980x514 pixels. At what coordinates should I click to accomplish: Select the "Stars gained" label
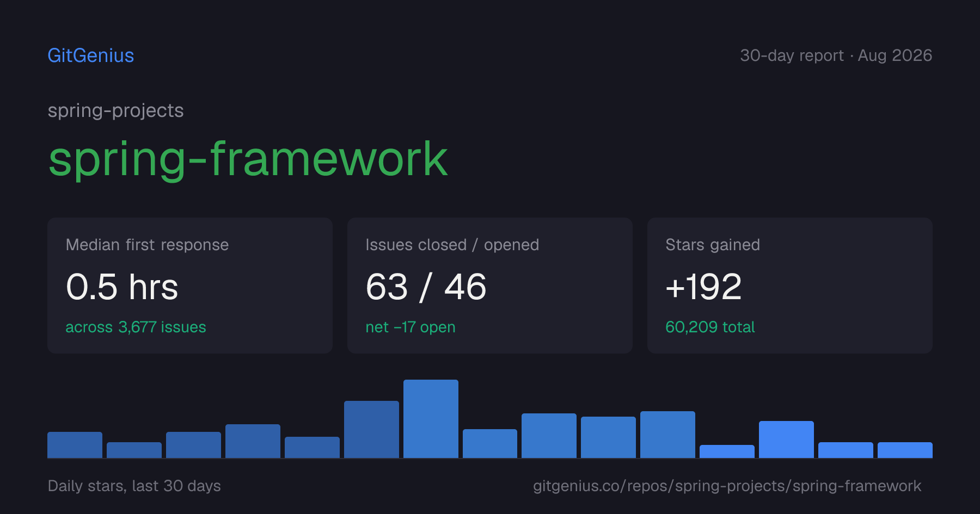click(x=713, y=245)
